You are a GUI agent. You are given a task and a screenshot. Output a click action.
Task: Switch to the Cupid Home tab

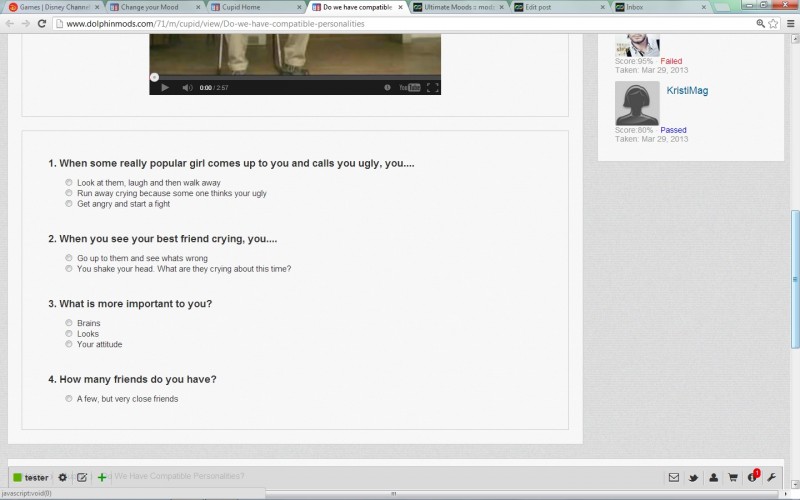257,7
